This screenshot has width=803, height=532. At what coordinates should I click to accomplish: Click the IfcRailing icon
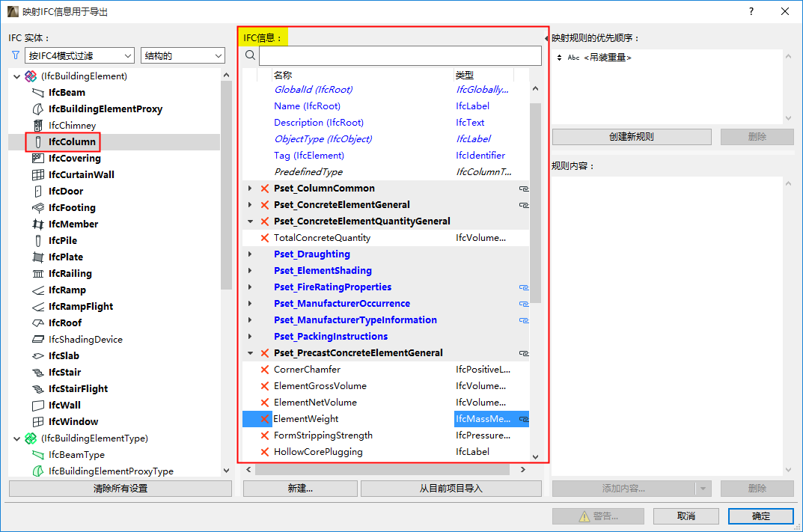[x=38, y=273]
